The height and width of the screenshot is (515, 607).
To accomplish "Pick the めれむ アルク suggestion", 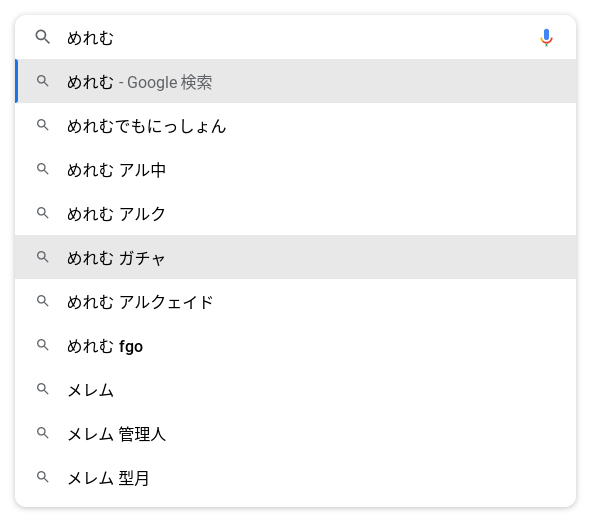I will coord(116,214).
